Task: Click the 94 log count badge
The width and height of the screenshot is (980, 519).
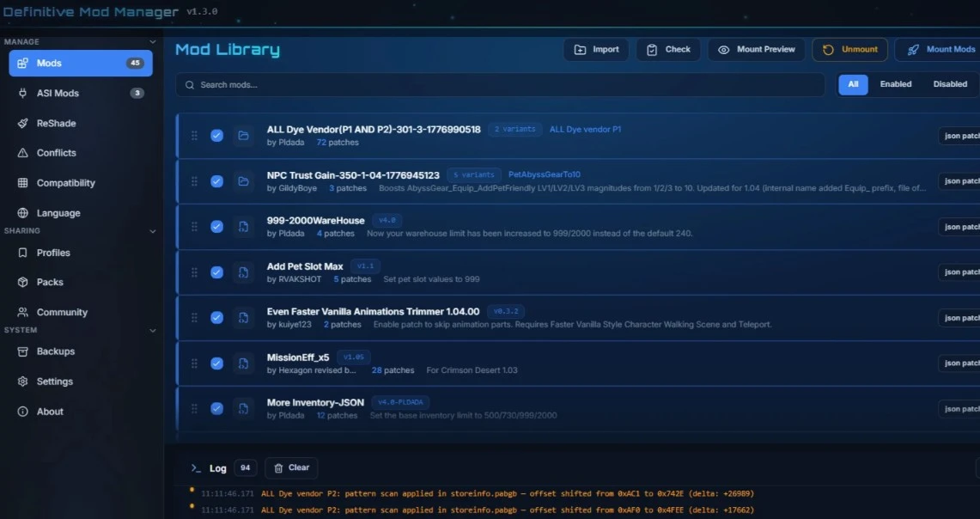Action: (x=245, y=467)
